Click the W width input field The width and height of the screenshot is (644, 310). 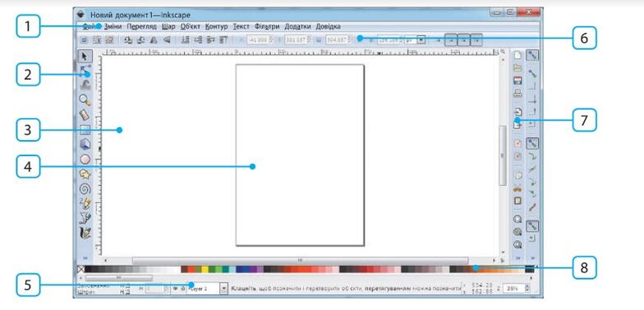339,40
